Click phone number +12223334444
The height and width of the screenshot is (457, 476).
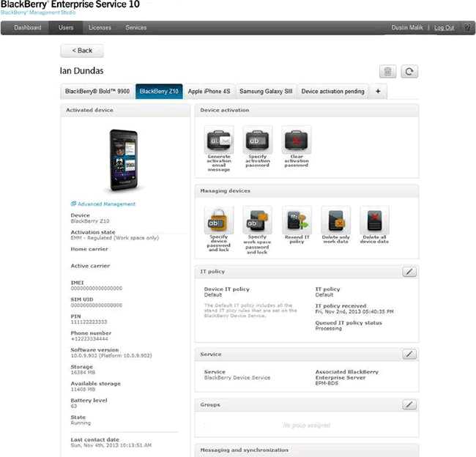click(89, 338)
